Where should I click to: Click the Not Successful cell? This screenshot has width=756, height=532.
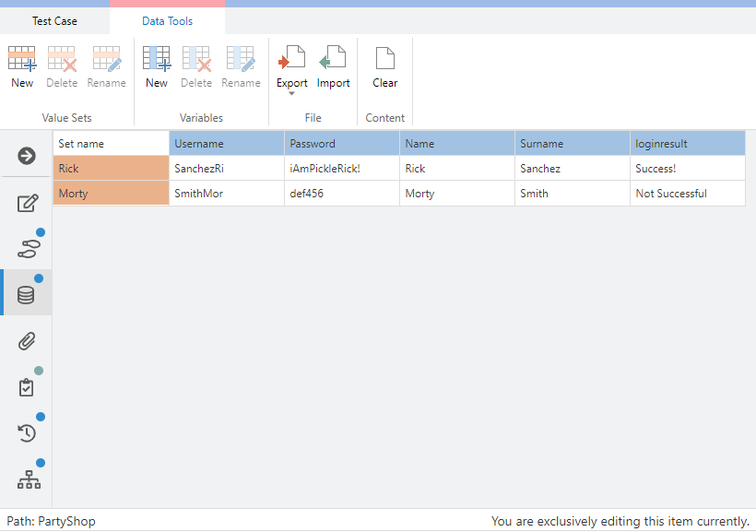[687, 194]
